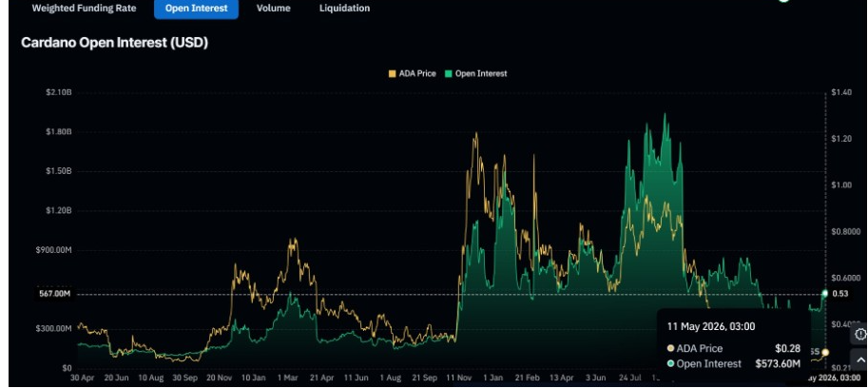This screenshot has height=388, width=868.
Task: Click the $0.6000 right axis label
Action: coord(846,278)
